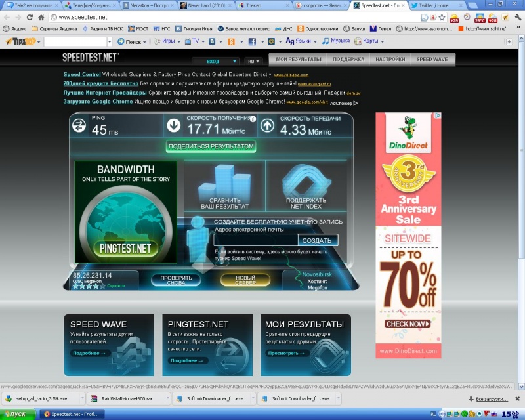Show more bookmarks with the chevron

(x=518, y=28)
